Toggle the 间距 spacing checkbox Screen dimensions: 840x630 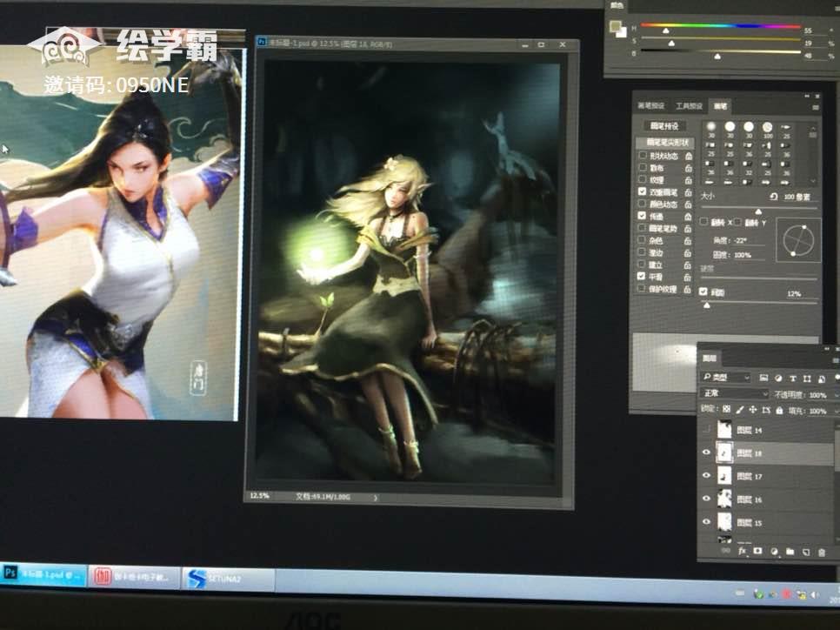pos(703,292)
